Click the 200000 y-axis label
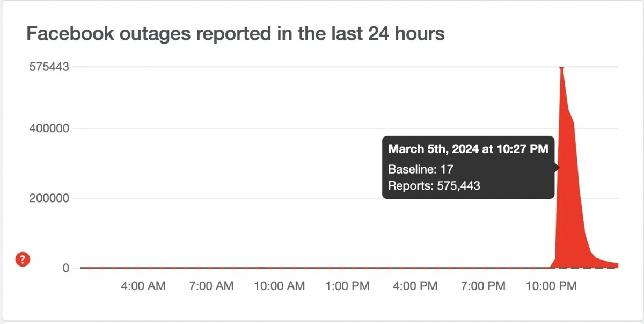 (x=49, y=198)
